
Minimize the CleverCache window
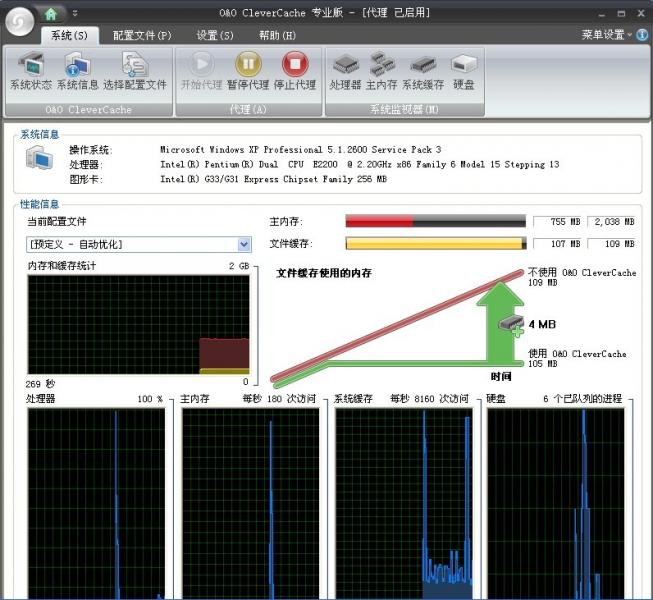pyautogui.click(x=601, y=13)
